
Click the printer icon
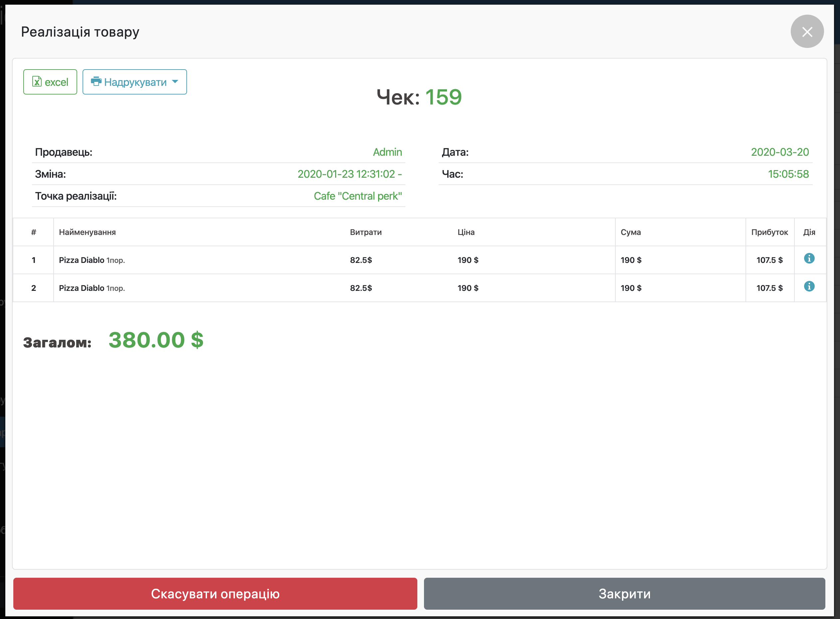(96, 81)
